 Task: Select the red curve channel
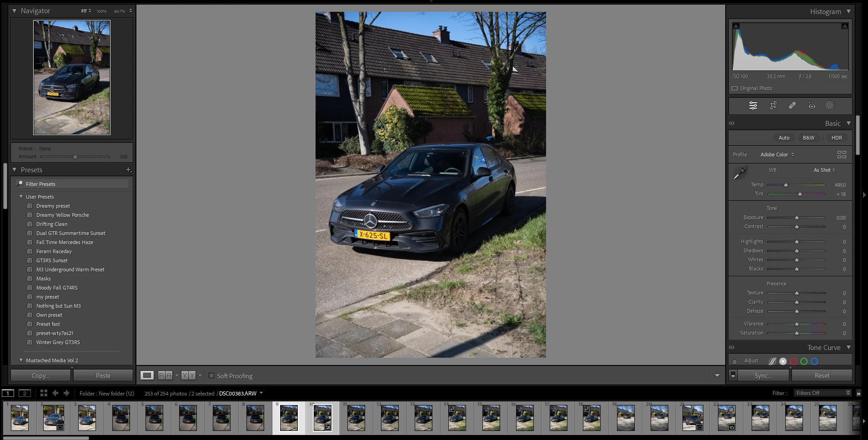pos(793,361)
